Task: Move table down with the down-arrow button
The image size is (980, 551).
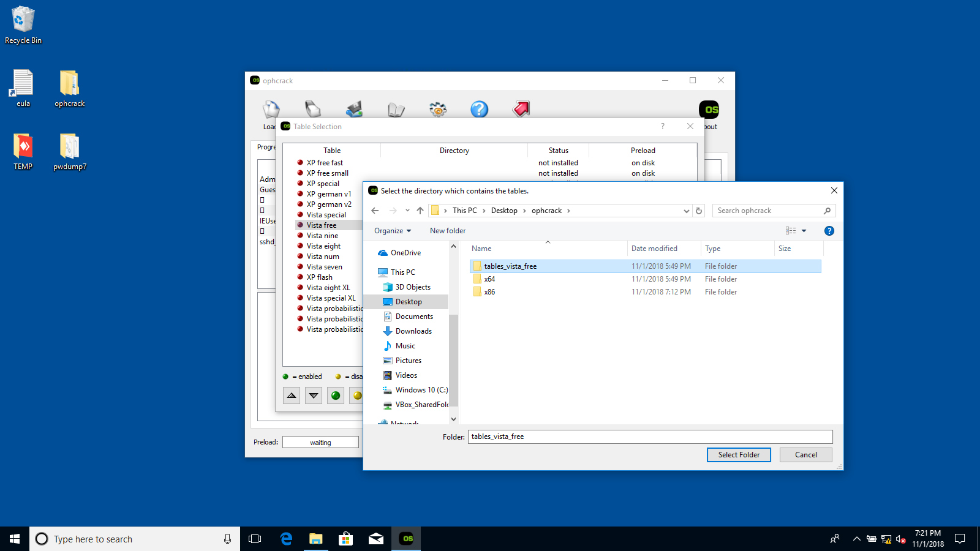Action: tap(314, 395)
